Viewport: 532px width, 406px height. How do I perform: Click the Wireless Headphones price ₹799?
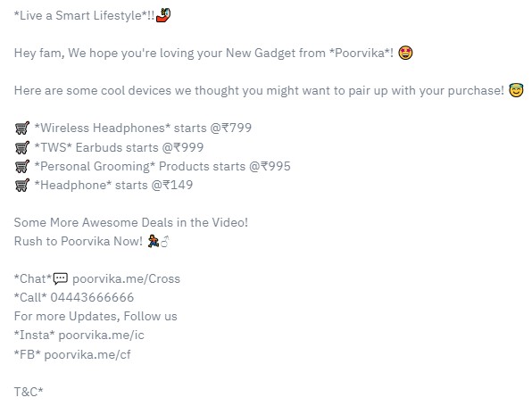[237, 128]
